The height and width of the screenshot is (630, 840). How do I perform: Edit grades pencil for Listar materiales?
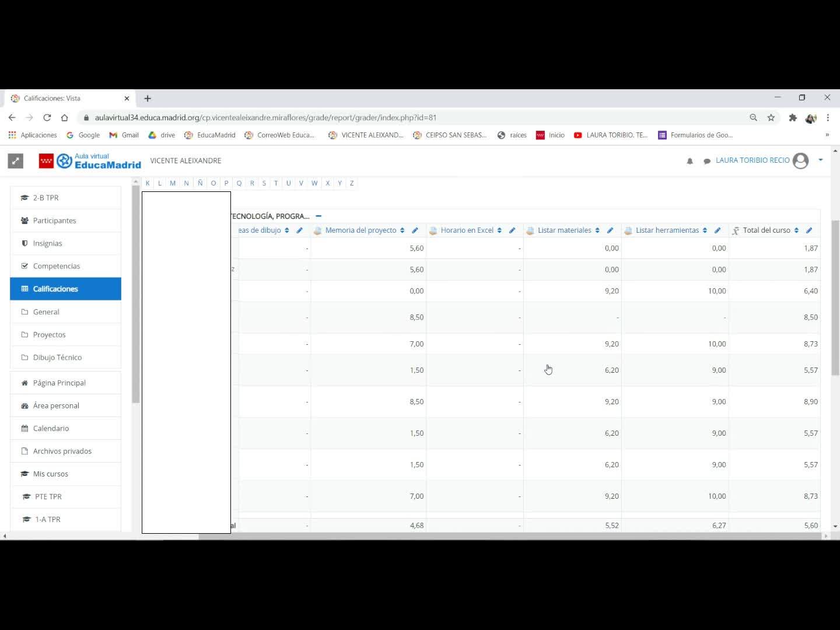click(610, 230)
